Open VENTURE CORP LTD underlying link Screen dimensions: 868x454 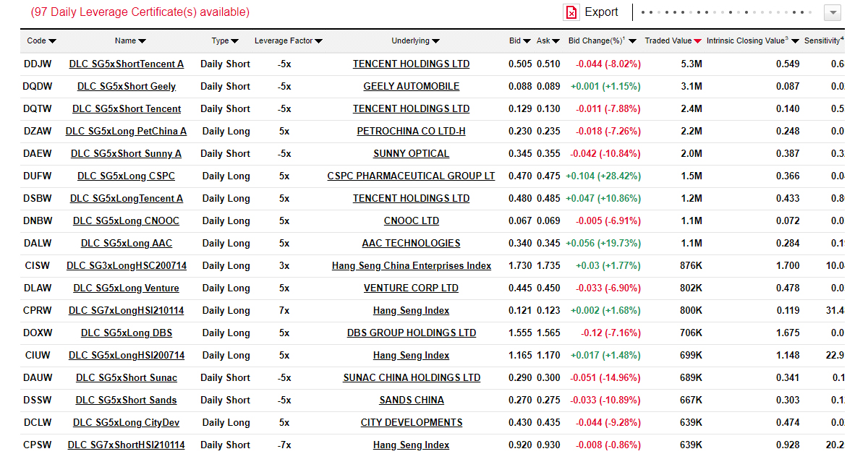coord(412,288)
